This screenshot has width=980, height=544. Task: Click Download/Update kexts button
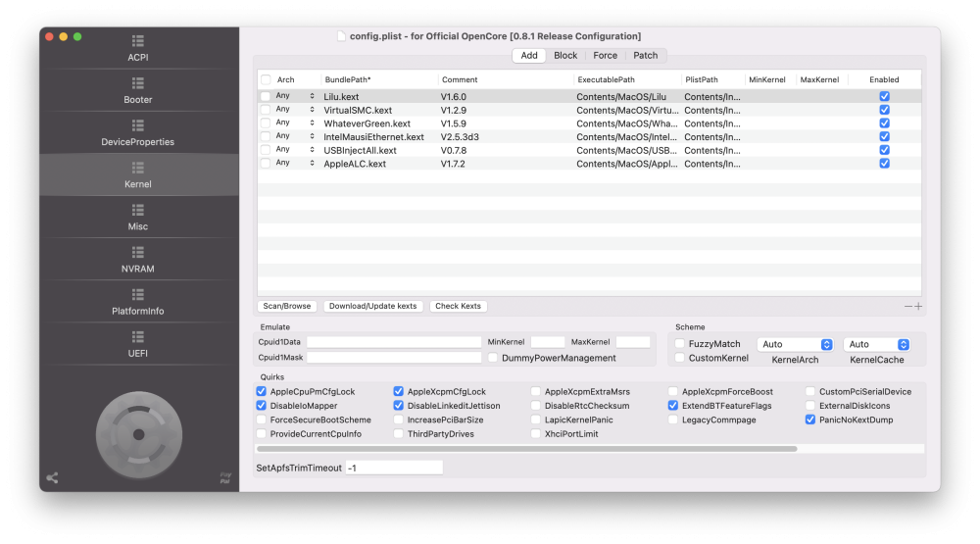(373, 306)
